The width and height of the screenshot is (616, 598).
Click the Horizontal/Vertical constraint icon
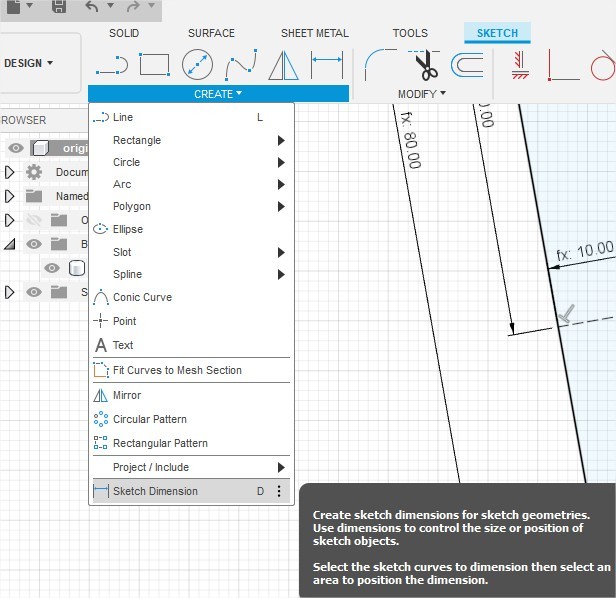[x=520, y=65]
